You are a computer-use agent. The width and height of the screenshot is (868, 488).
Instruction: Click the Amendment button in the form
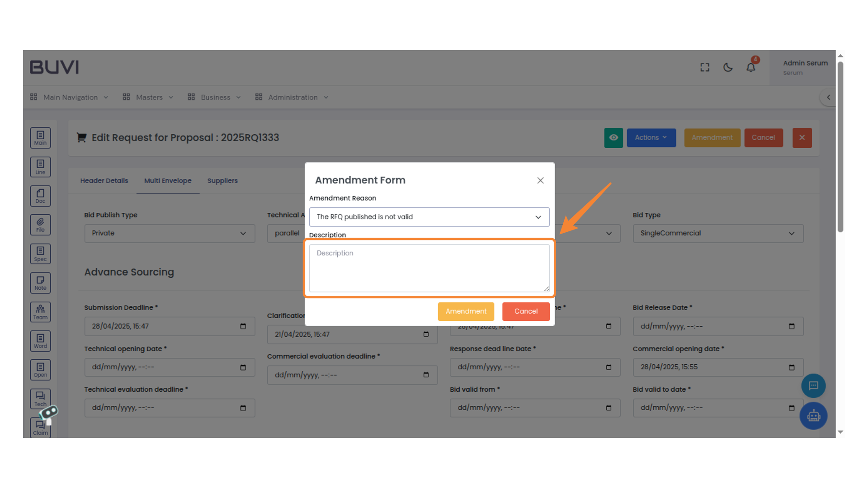(x=466, y=311)
